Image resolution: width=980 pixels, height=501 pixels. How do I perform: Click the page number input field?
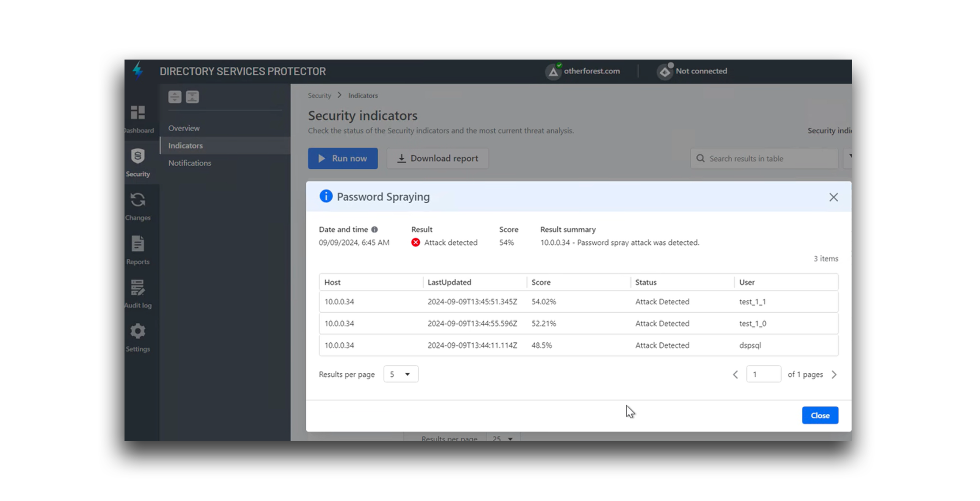coord(764,374)
